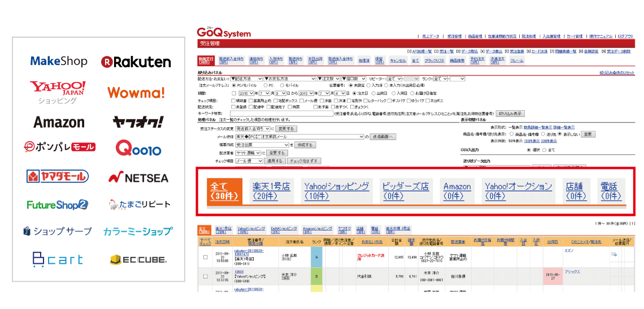Click the Wowma! logo
The height and width of the screenshot is (309, 644).
pos(136,92)
